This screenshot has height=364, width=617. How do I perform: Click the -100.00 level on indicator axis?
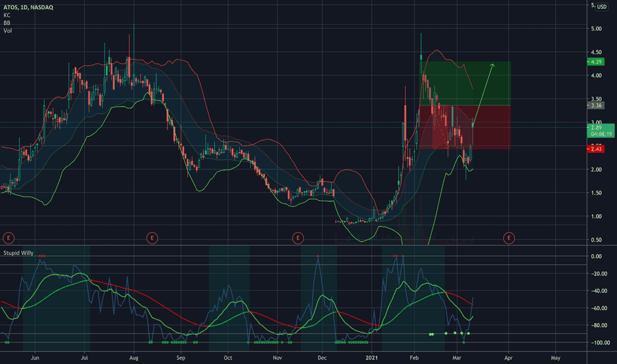click(600, 342)
